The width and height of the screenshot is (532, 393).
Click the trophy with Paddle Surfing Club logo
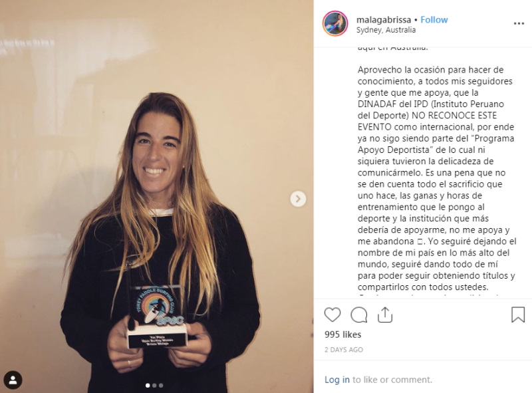157,315
